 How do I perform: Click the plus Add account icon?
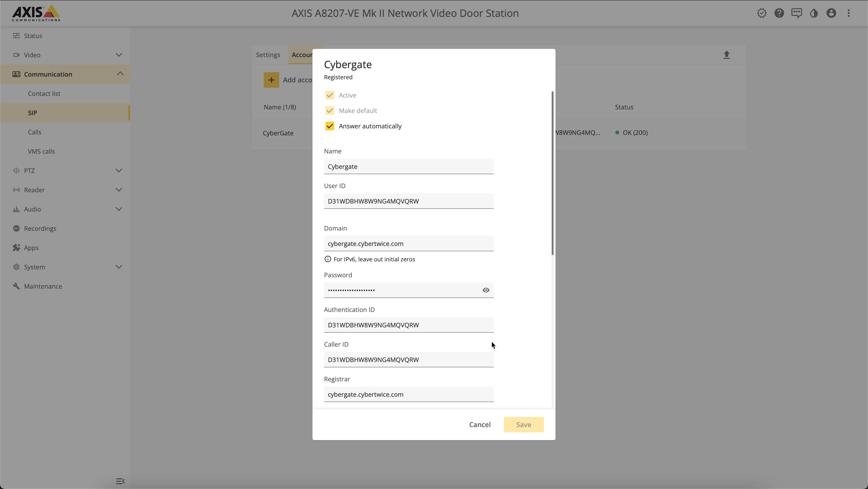click(271, 80)
